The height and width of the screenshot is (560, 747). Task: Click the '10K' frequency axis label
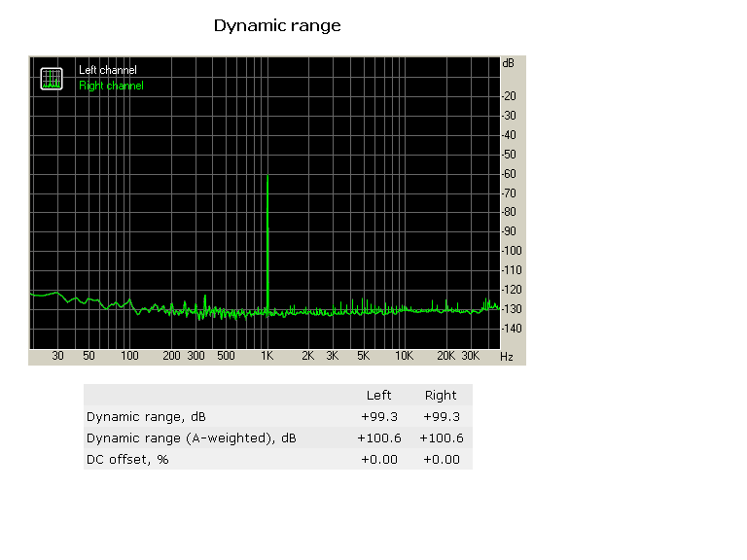404,356
